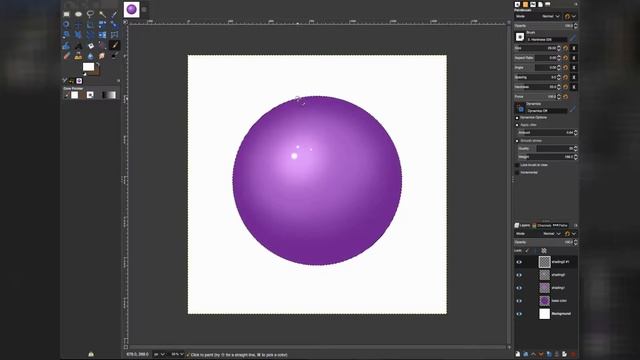Hide the Background layer
Viewport: 640px width, 360px height.
pos(519,314)
